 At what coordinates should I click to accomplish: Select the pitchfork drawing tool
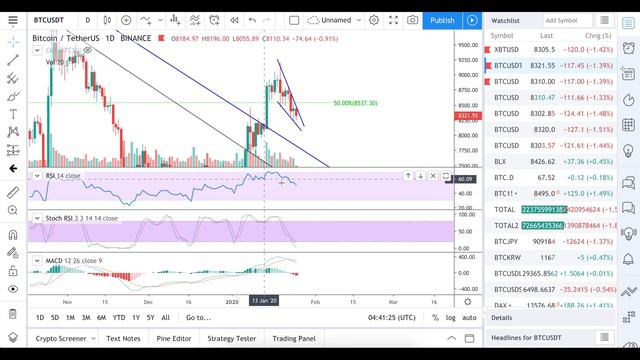point(13,78)
